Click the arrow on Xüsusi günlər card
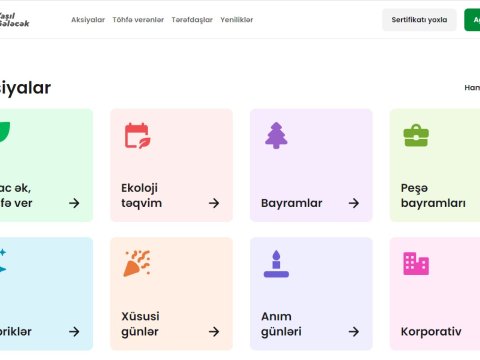This screenshot has height=360, width=480. [x=214, y=331]
